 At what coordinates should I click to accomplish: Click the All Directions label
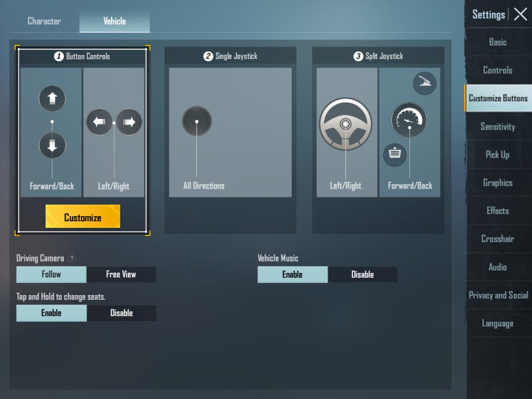pyautogui.click(x=204, y=186)
